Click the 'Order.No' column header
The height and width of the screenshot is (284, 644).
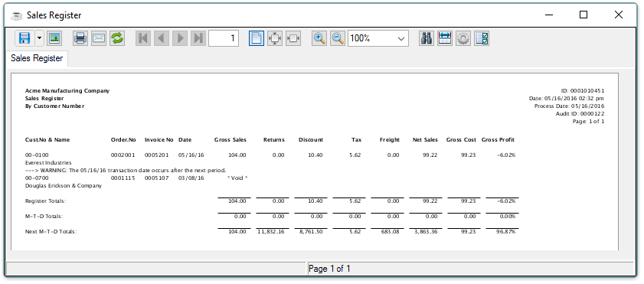123,140
